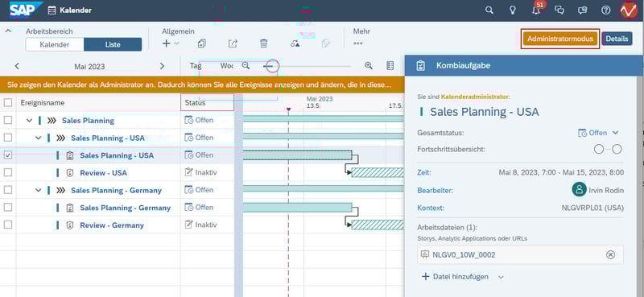Go to next month arrow
Viewport: 644px width, 297px height.
click(162, 66)
